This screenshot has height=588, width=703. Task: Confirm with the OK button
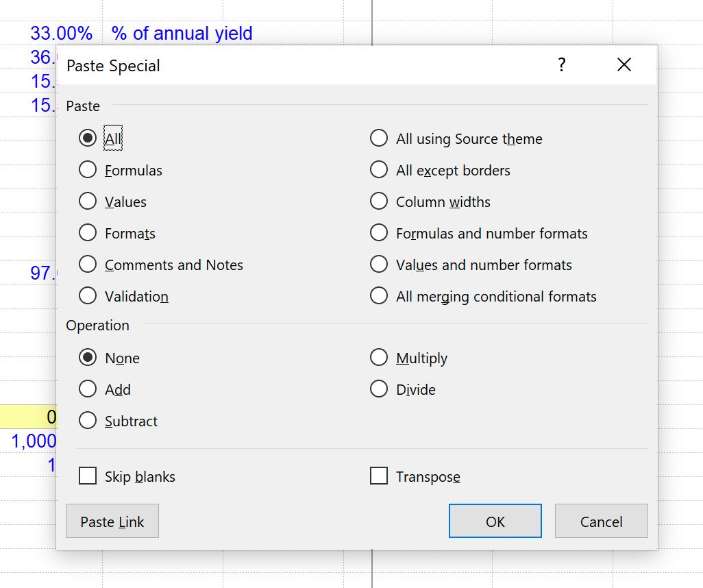point(495,522)
